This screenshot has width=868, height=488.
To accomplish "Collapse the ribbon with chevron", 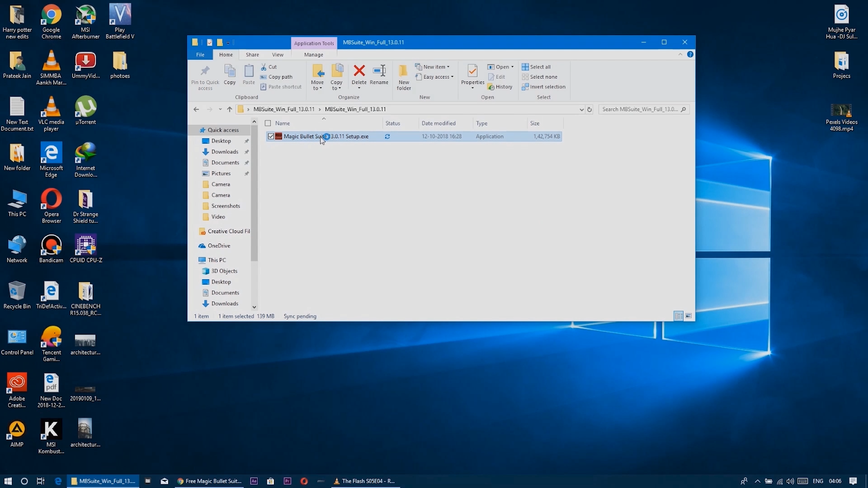I will point(680,54).
